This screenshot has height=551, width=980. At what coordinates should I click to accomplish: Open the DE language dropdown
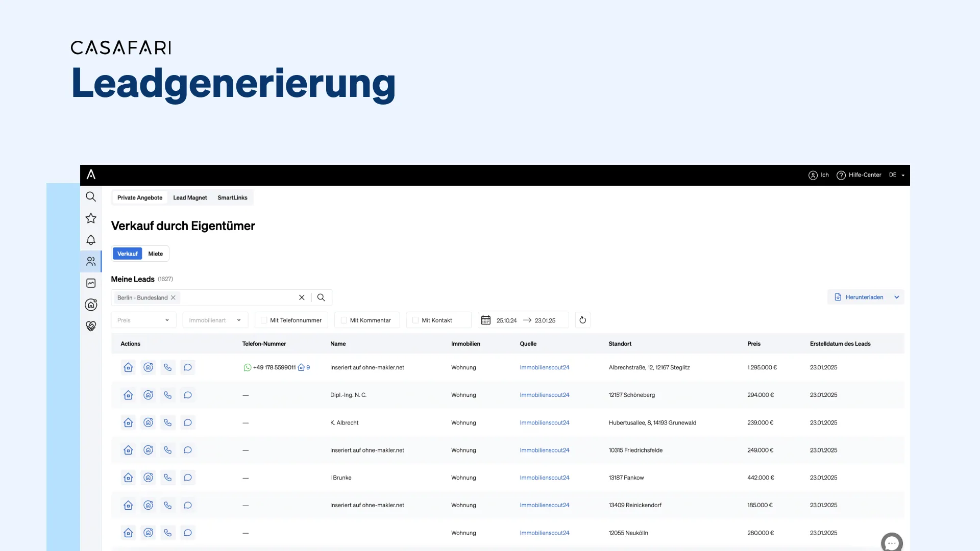click(x=897, y=175)
